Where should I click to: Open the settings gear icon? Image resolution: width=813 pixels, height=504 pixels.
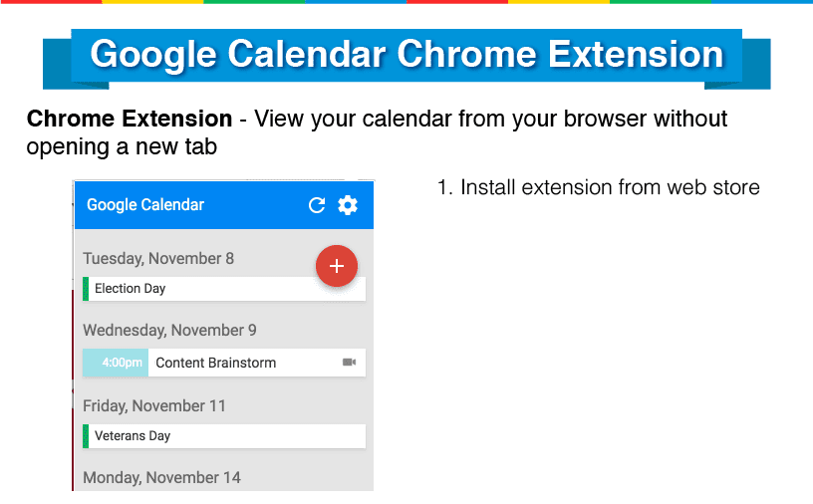348,205
